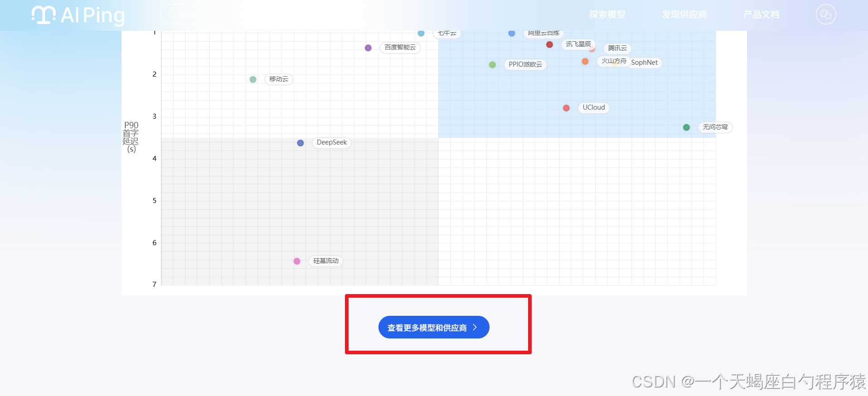Click the UCloud label
The image size is (868, 396).
tap(594, 107)
